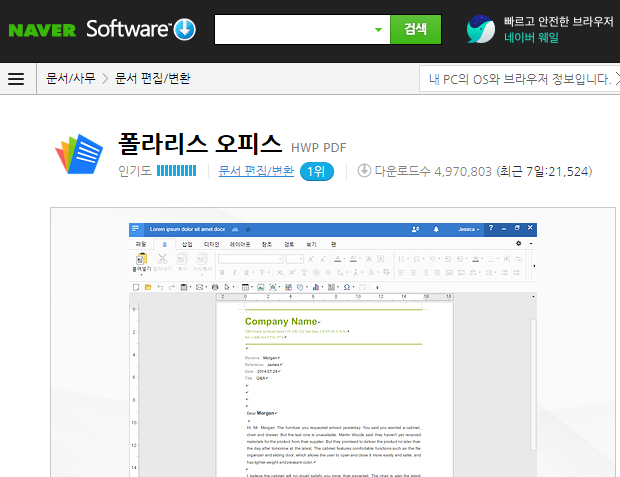Click the circular download count icon
This screenshot has height=477, width=620.
[x=364, y=171]
